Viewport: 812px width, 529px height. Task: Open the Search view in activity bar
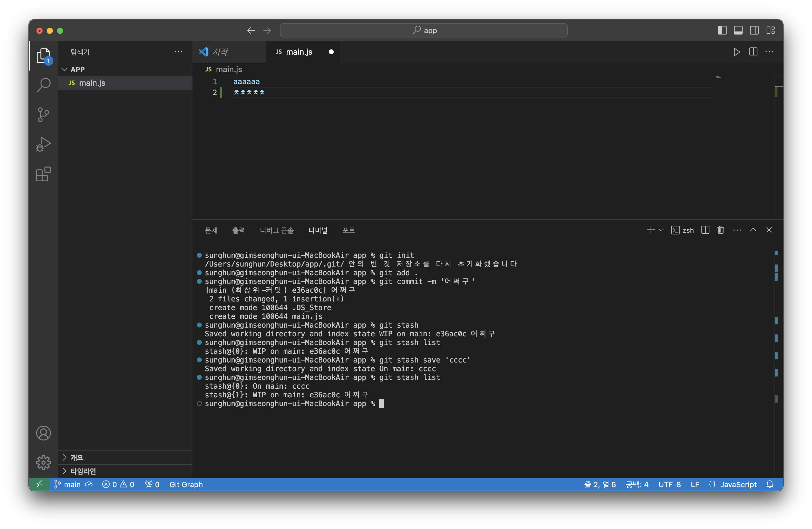click(43, 85)
